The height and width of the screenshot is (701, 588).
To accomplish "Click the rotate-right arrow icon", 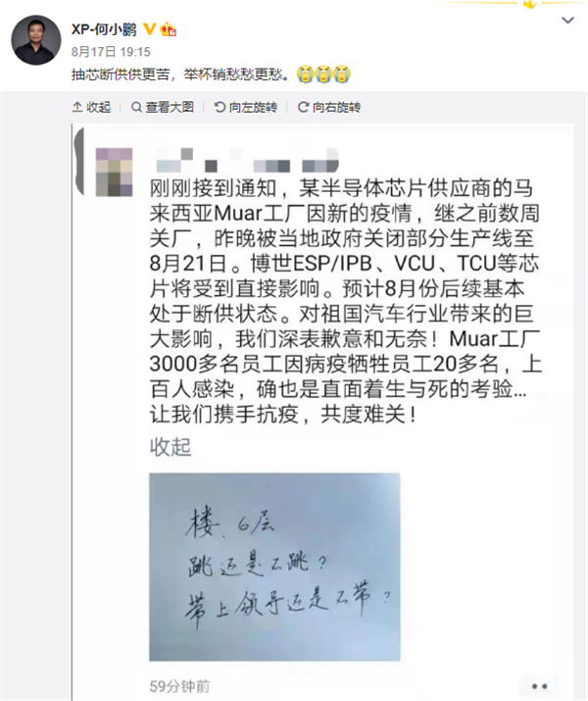I will (303, 107).
